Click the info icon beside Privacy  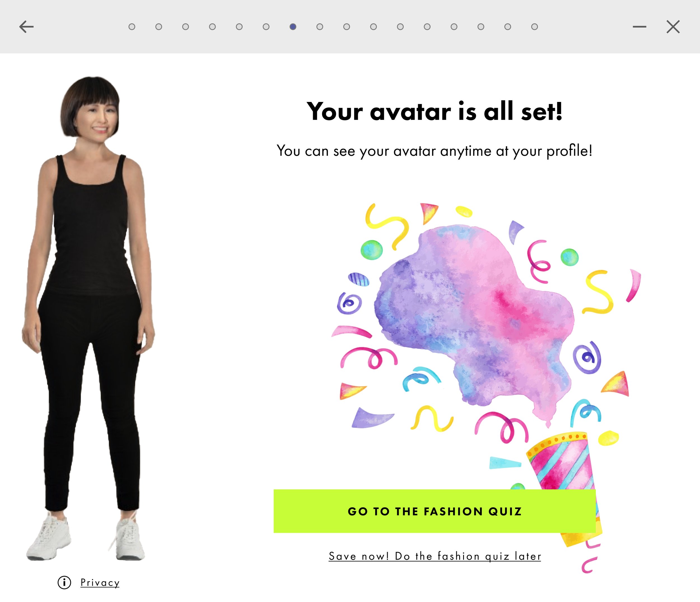coord(64,582)
